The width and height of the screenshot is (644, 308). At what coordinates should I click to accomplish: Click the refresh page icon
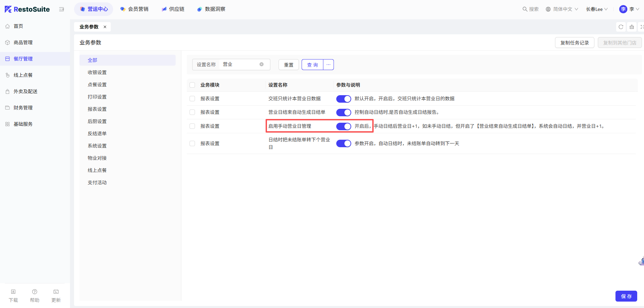coord(621,27)
